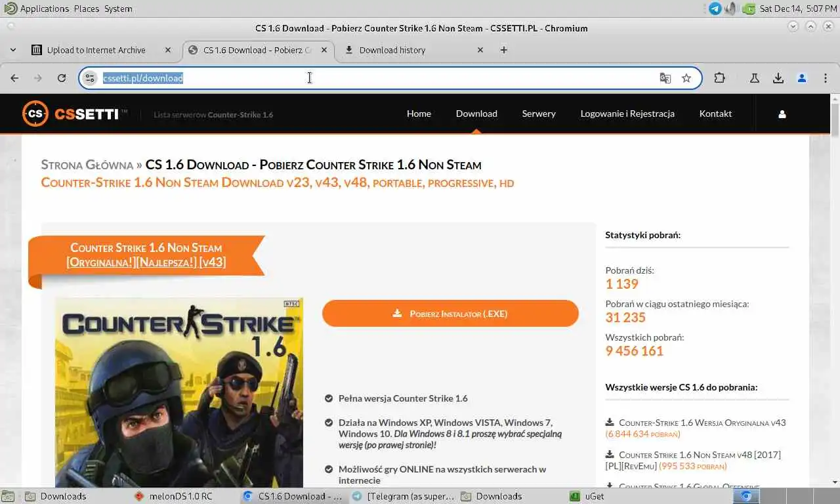Click the Counter Strike 1.6 Non Steam orange banner
Screen dimensions: 840x504
tap(146, 255)
